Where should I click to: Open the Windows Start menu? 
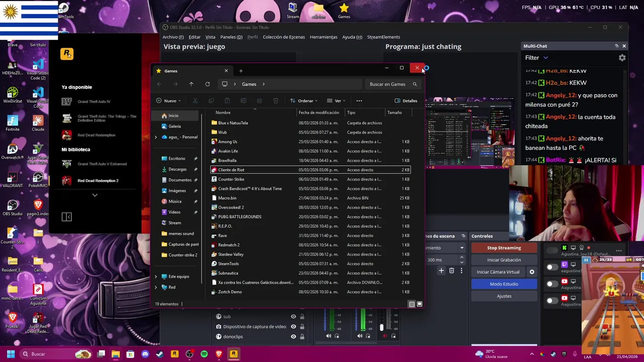tap(11, 354)
